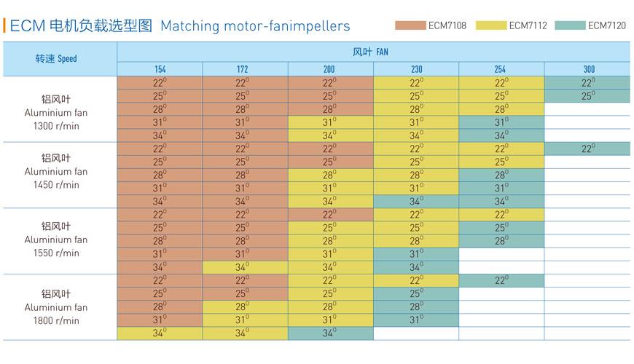The height and width of the screenshot is (364, 634).
Task: Select the fan size 230 column header
Action: point(416,69)
